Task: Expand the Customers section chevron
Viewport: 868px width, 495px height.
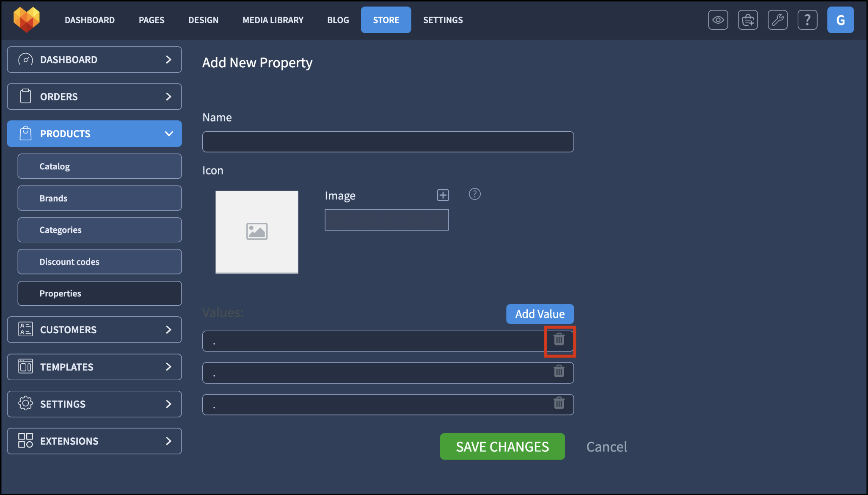Action: click(x=168, y=329)
